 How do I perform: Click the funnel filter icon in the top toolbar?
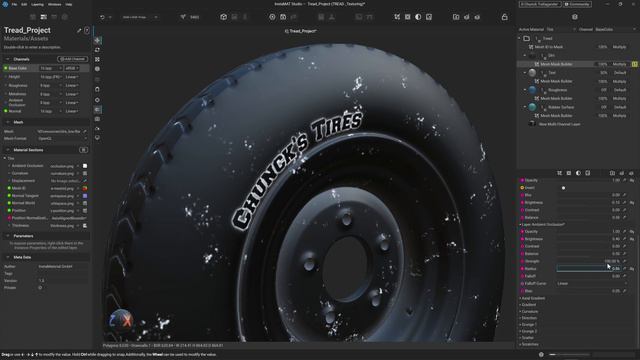tap(183, 17)
